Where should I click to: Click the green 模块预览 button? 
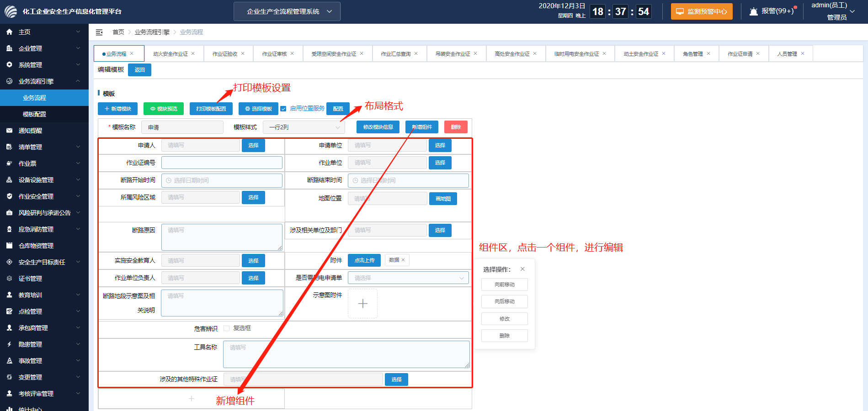164,109
